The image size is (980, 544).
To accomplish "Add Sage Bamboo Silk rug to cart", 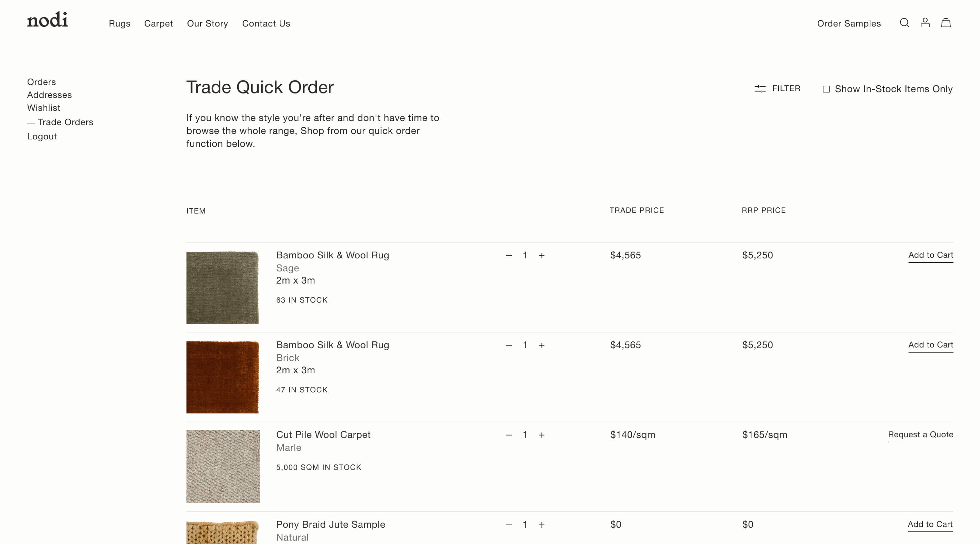I will coord(930,255).
